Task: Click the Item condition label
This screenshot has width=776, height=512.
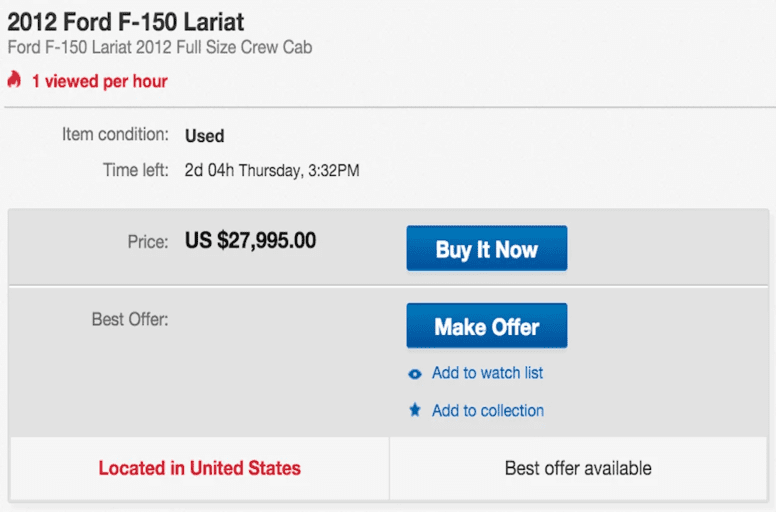Action: [116, 135]
